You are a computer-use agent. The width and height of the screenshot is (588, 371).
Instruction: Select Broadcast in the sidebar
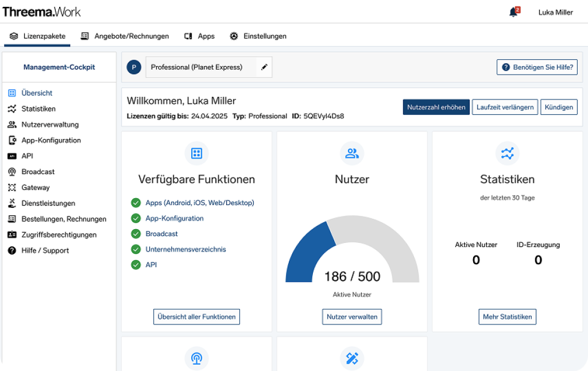click(38, 172)
